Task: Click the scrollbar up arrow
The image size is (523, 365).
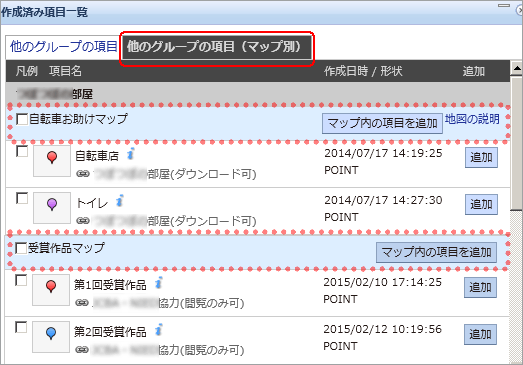Action: (517, 69)
